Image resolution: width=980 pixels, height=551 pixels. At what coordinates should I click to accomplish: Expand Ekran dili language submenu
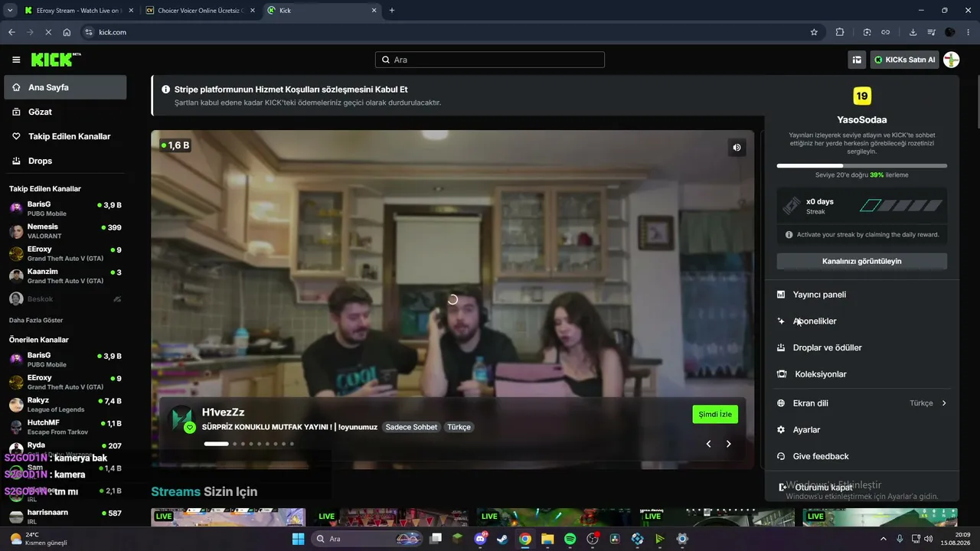click(862, 403)
